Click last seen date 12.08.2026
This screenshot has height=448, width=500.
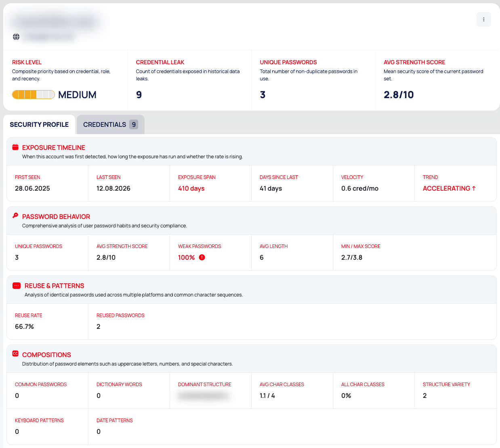tap(113, 188)
